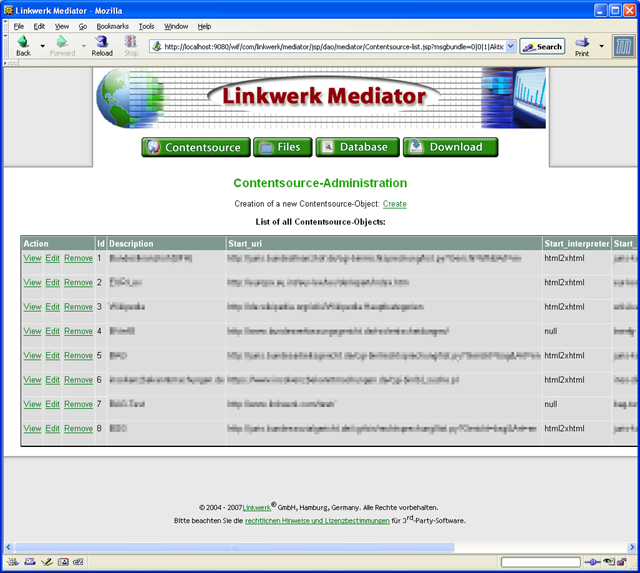Open the Tools menu
This screenshot has height=573, width=640.
(147, 27)
